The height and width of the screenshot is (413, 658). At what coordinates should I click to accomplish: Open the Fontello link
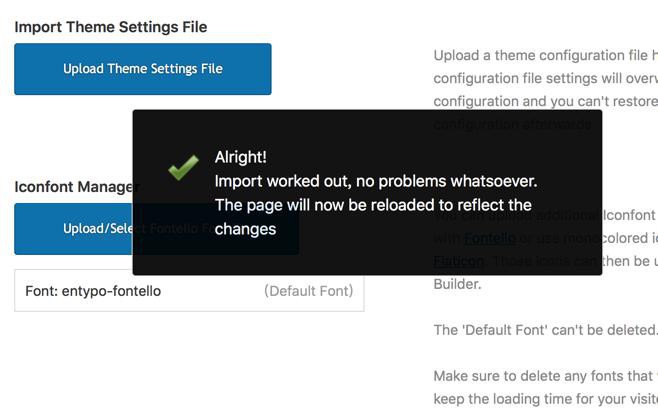[490, 238]
